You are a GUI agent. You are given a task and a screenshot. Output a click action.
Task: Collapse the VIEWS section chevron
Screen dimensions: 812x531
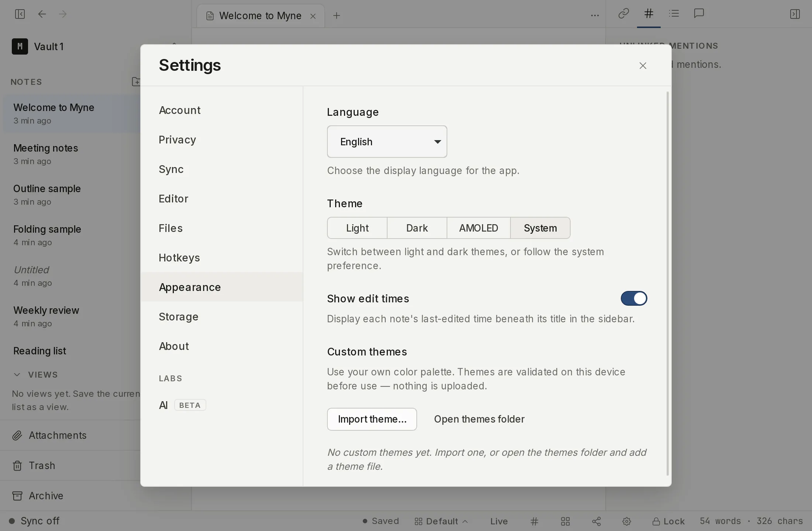pyautogui.click(x=17, y=375)
